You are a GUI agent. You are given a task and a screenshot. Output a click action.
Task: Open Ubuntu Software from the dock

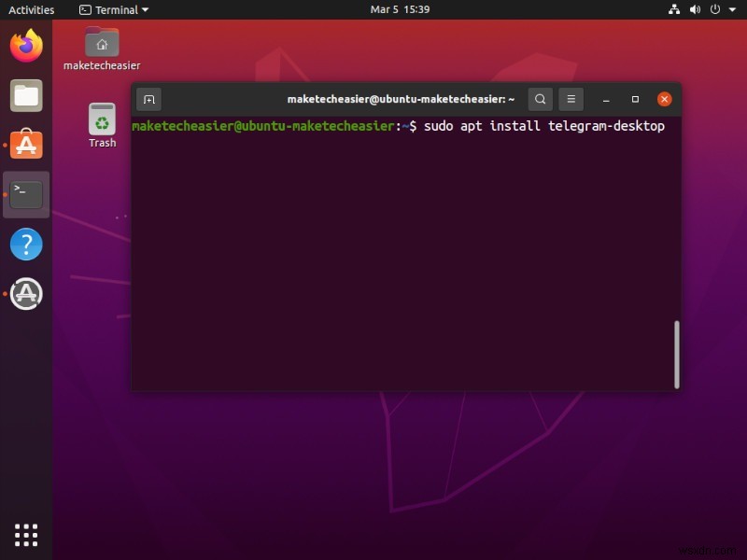[25, 145]
